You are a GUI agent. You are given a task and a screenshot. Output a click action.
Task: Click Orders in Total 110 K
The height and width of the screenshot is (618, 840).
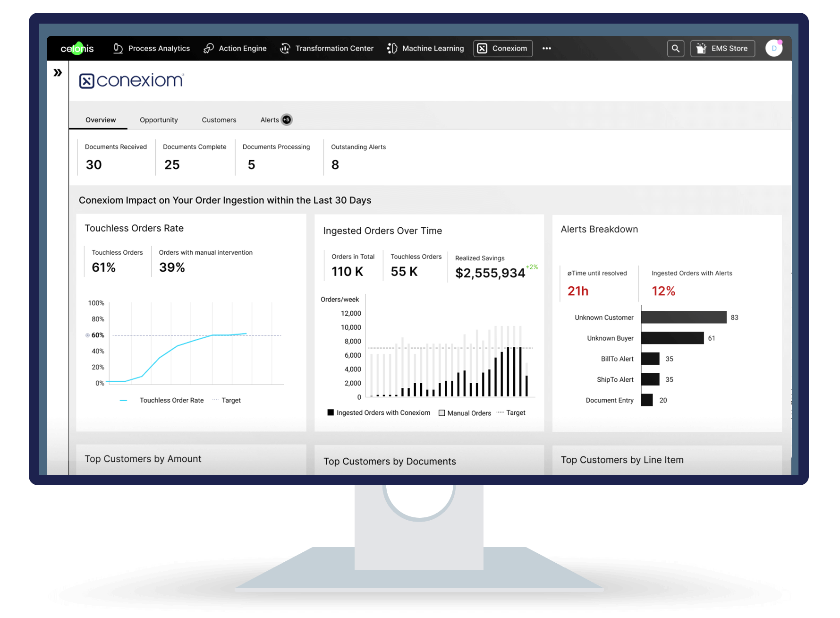348,272
